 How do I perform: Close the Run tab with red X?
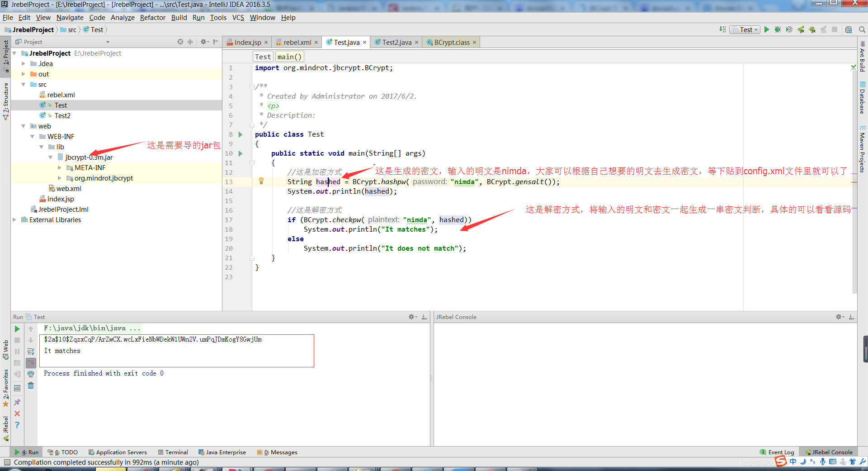tap(17, 414)
